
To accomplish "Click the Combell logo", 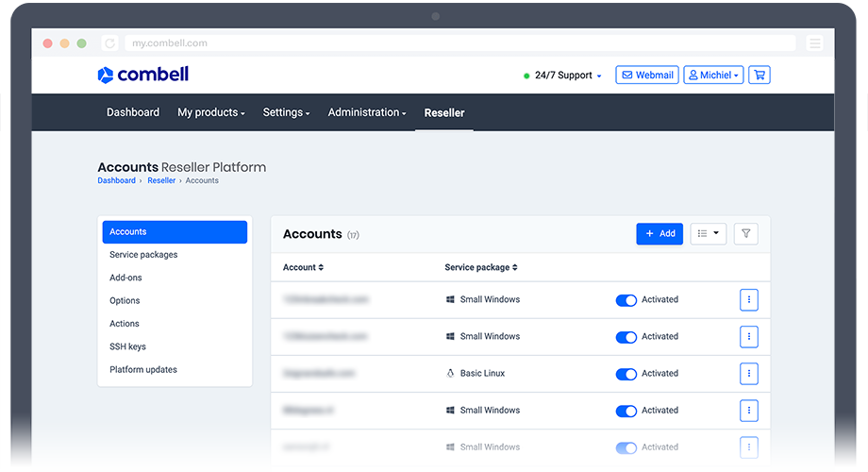I will click(142, 75).
